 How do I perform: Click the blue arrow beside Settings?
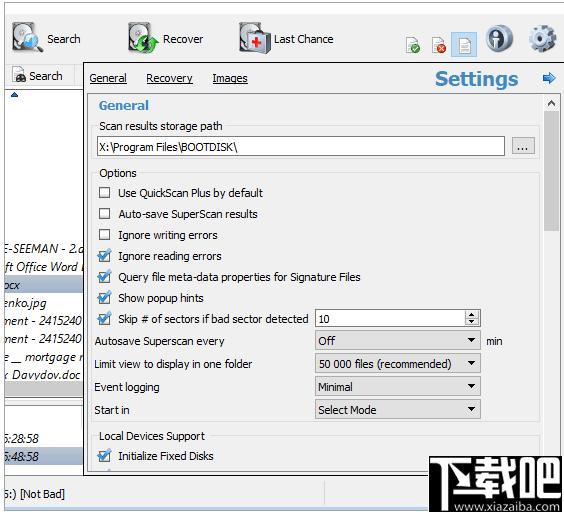pyautogui.click(x=549, y=78)
